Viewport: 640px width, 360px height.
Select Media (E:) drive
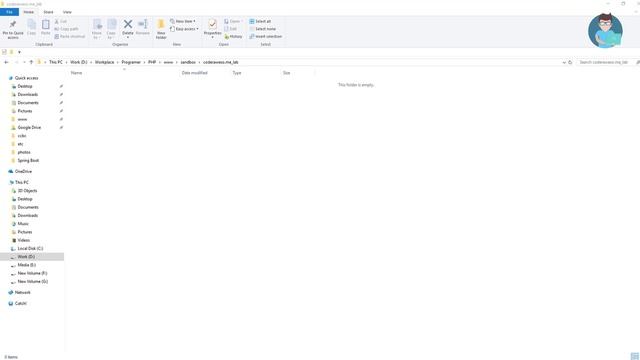pos(27,265)
